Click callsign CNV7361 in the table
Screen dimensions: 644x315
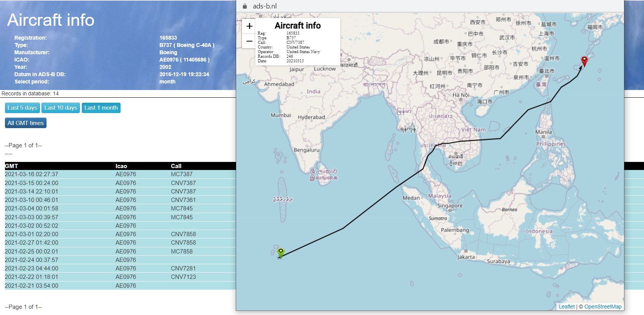[x=183, y=200]
